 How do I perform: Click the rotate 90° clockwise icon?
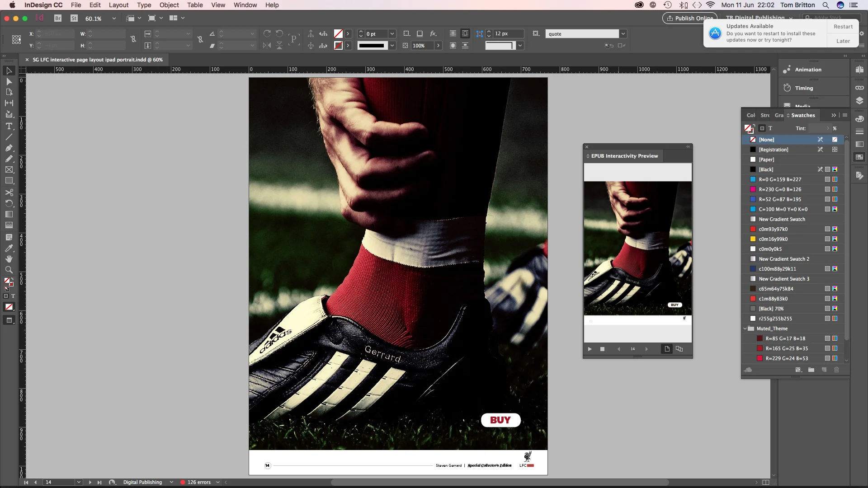pyautogui.click(x=267, y=34)
